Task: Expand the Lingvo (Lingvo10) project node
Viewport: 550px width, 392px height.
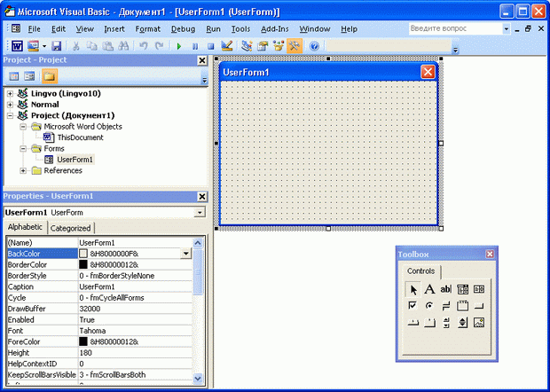Action: [10, 94]
